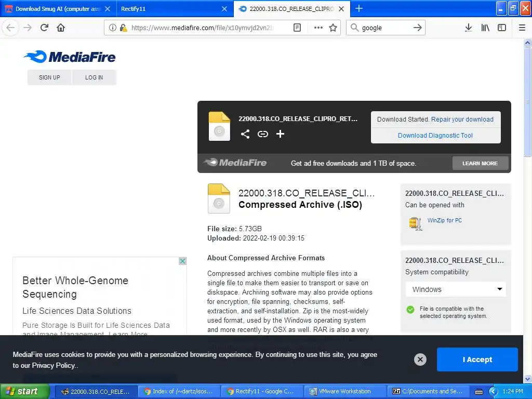Click the search go arrow
Viewport: 532px width, 399px height.
coord(418,28)
